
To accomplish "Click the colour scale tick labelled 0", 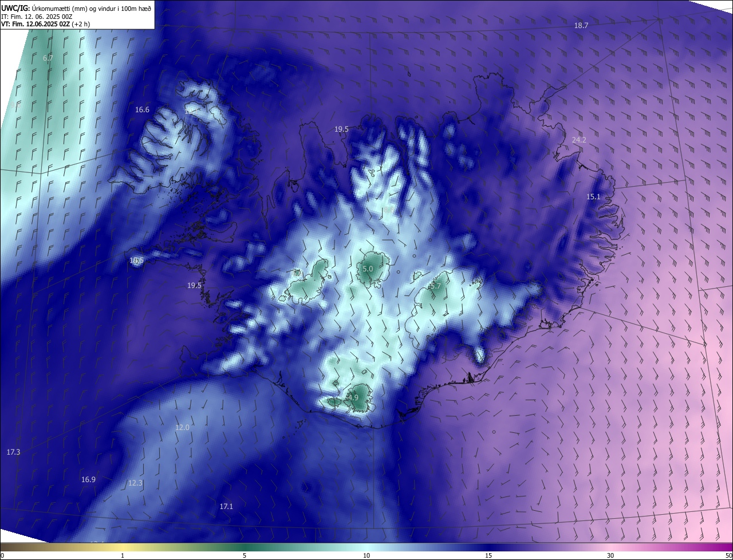I will pos(2,555).
